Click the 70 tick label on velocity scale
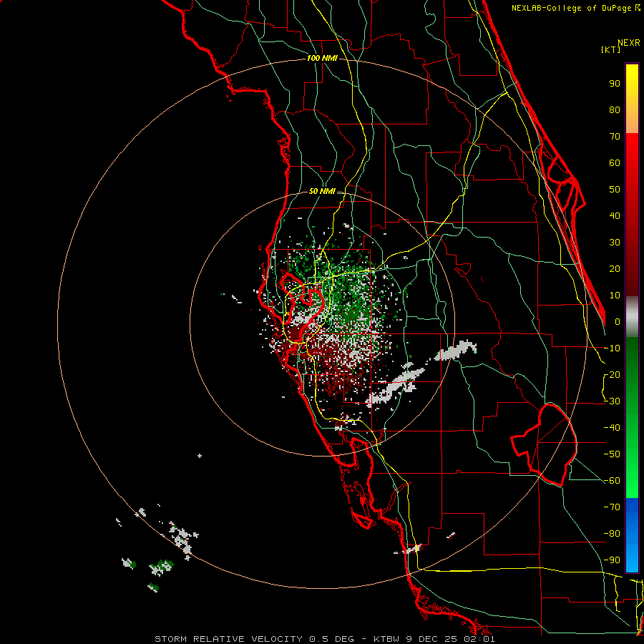The width and height of the screenshot is (644, 644). pos(615,137)
